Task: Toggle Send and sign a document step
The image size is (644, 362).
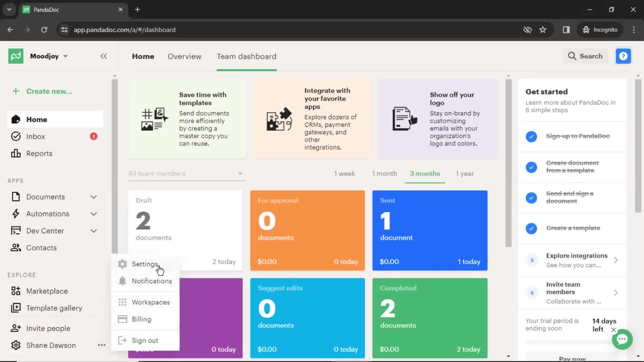Action: click(x=531, y=197)
